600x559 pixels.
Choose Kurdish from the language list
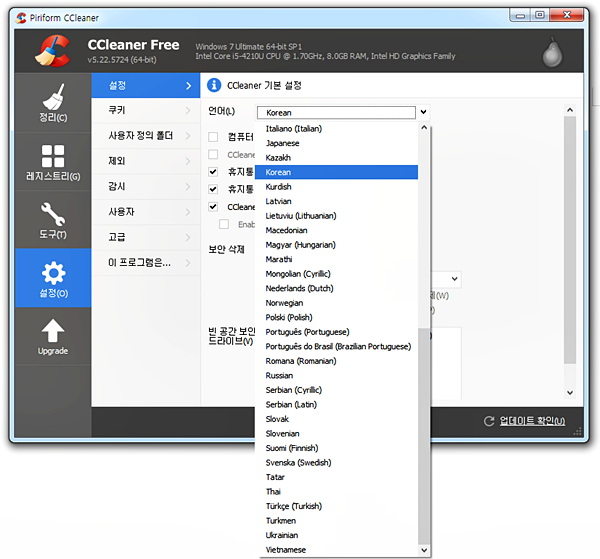point(336,187)
